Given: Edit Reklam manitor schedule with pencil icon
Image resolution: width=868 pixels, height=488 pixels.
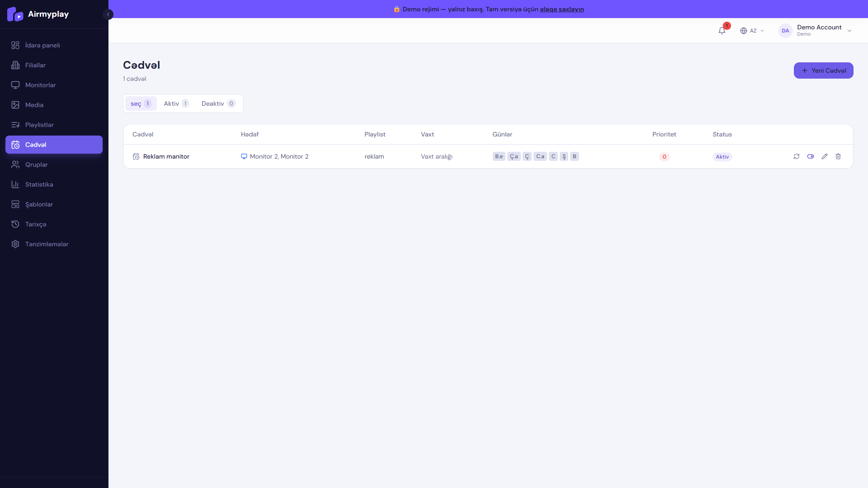Looking at the screenshot, I should (x=825, y=156).
